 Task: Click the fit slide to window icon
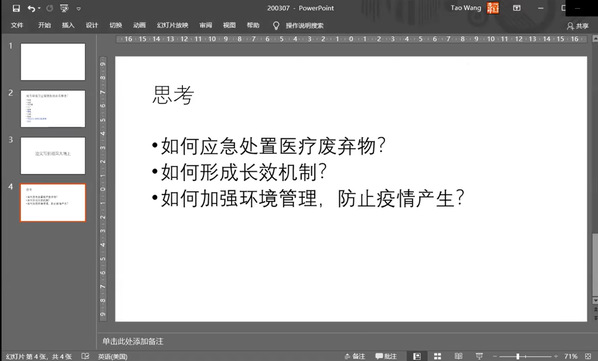click(x=588, y=356)
